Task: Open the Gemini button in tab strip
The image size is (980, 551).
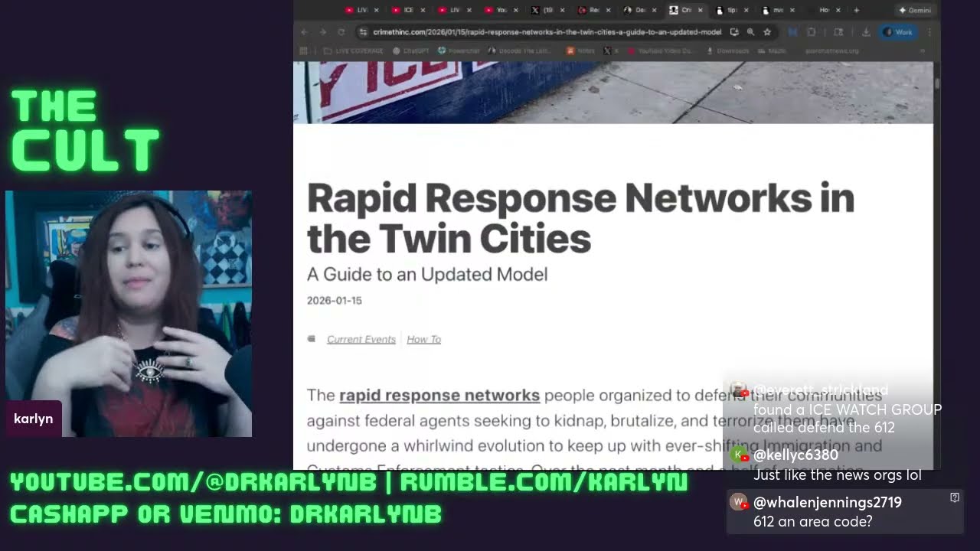Action: click(x=915, y=10)
